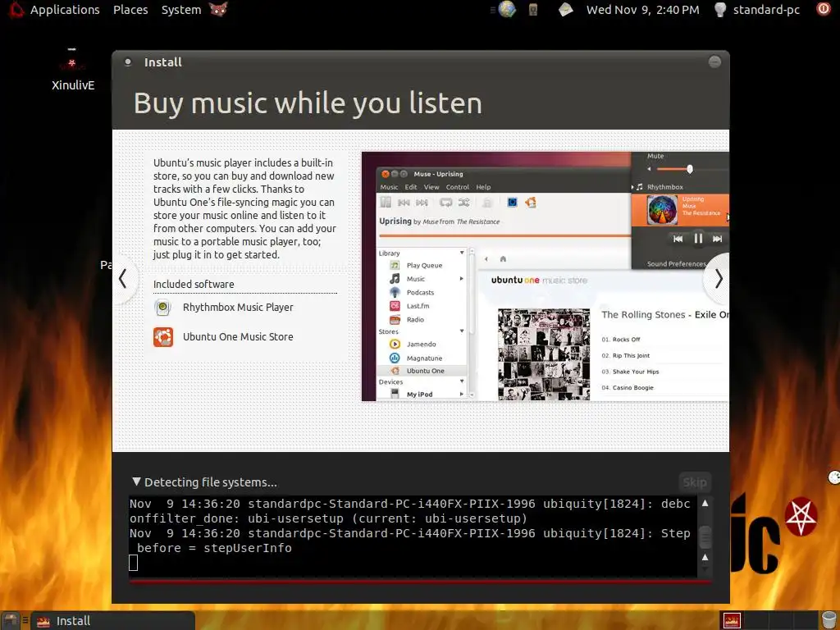Click the My iPod device item in slideshow

pyautogui.click(x=419, y=395)
